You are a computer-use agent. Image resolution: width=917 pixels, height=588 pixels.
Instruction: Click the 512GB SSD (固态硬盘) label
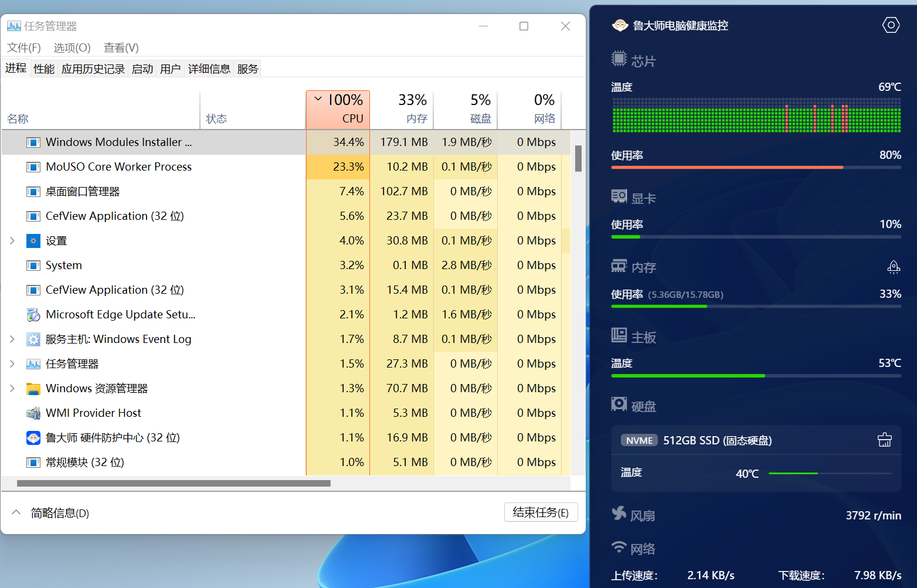pyautogui.click(x=718, y=440)
